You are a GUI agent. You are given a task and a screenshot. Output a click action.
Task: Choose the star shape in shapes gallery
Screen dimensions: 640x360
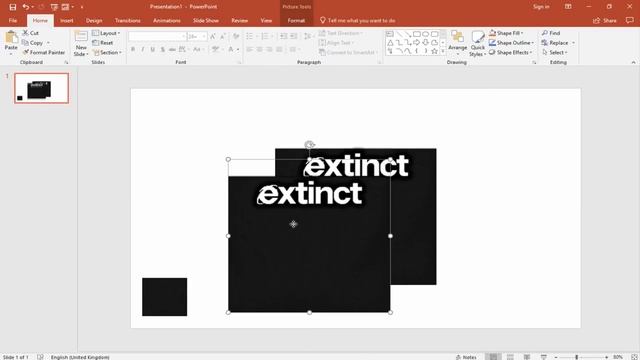point(434,51)
